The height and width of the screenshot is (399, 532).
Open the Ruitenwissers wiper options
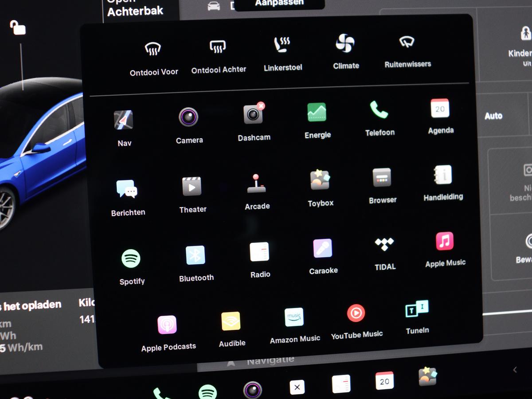[407, 42]
